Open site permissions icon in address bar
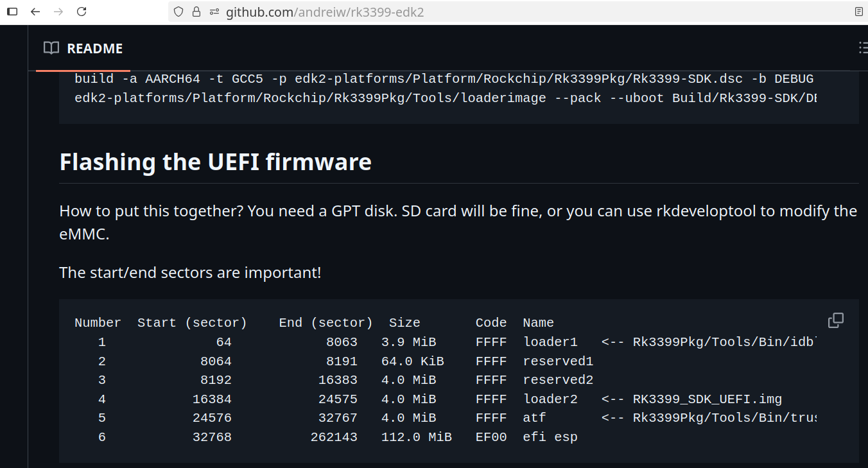This screenshot has height=468, width=868. click(214, 12)
